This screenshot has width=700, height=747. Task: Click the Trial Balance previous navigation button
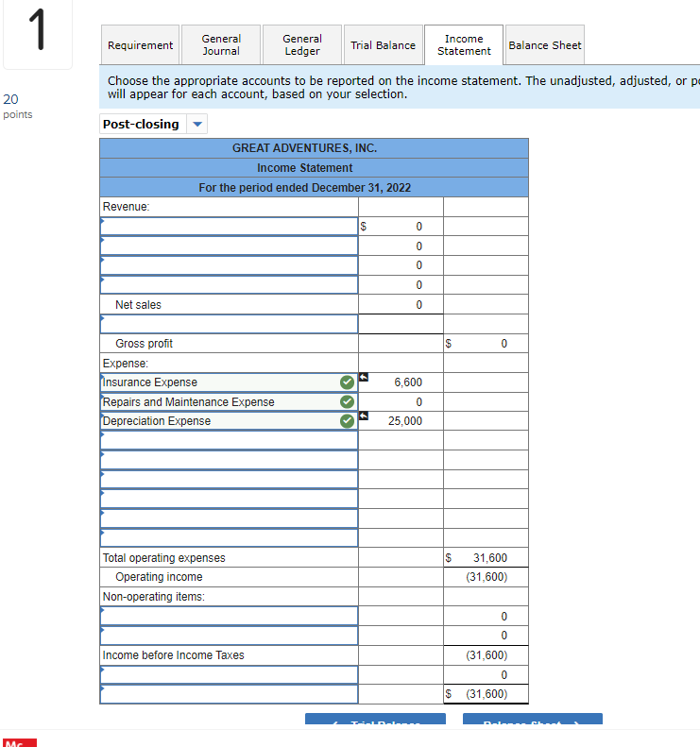point(375,719)
